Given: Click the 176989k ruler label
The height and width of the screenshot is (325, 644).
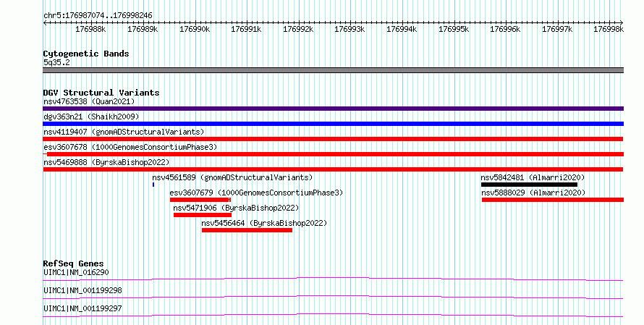Looking at the screenshot, I should [x=143, y=29].
